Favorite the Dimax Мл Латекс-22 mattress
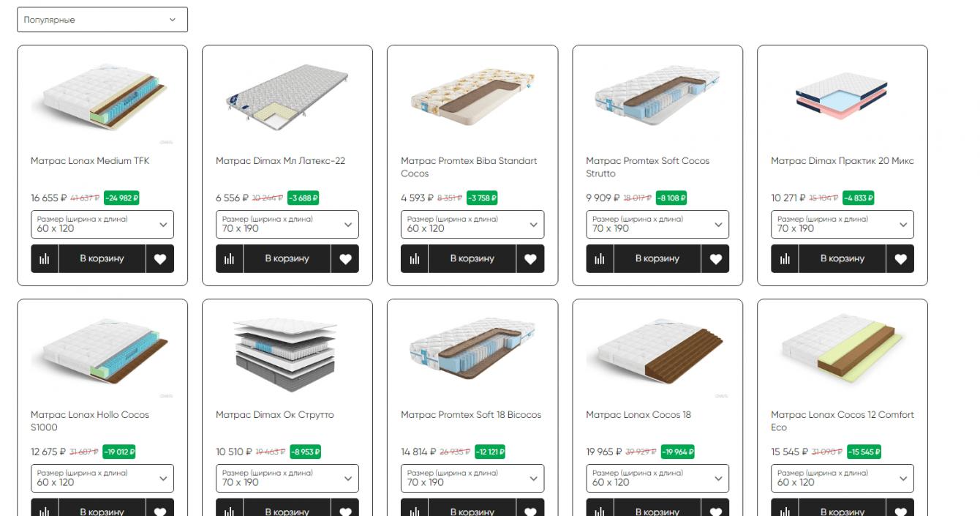Screen dimensions: 980x516 tap(345, 258)
